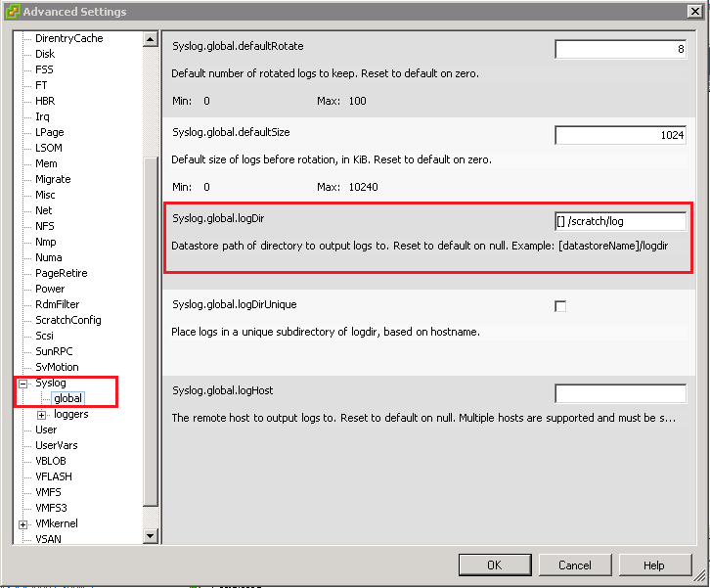710x588 pixels.
Task: Click the Syslog.global.logDir setting name
Action: click(x=218, y=218)
